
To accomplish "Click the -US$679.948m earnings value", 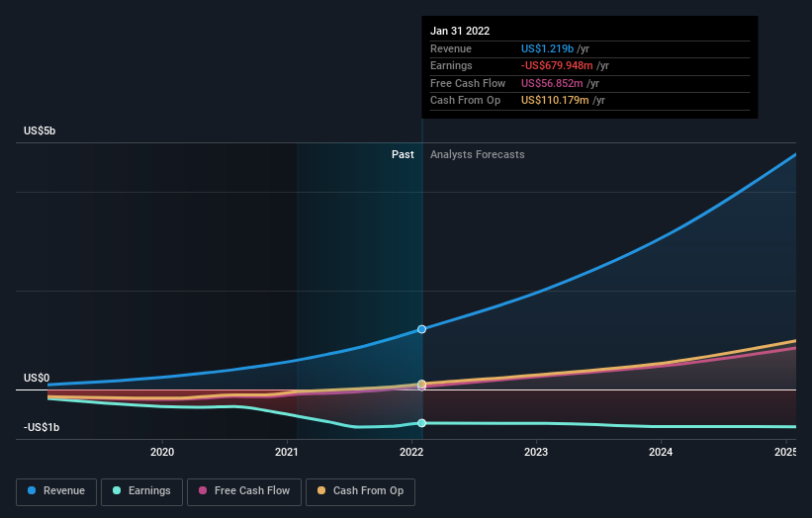I will click(557, 65).
